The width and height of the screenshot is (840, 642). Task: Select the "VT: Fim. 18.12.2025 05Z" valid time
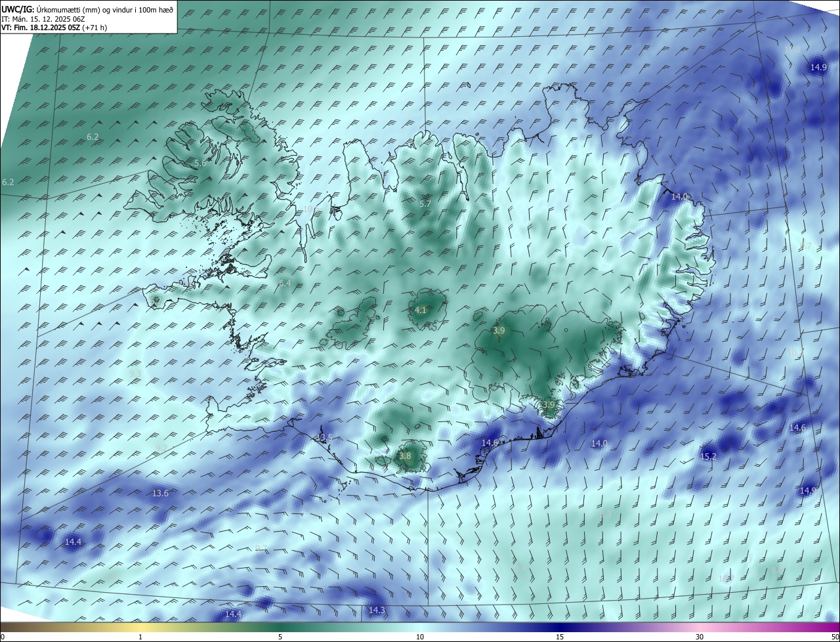pos(41,28)
